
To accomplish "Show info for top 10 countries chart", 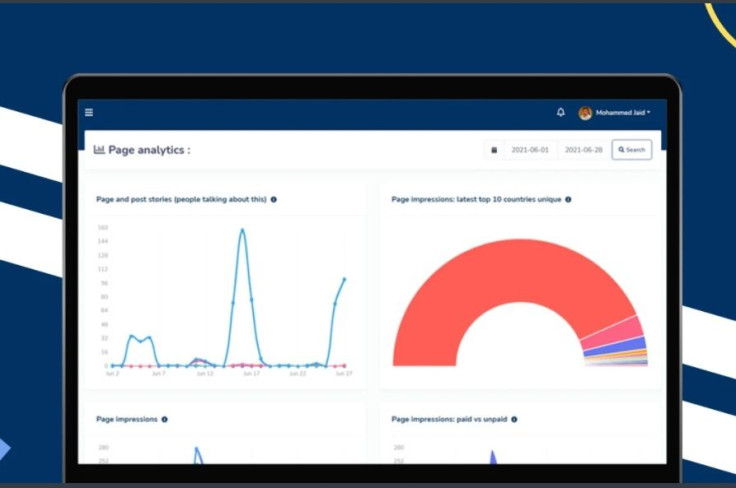I will (x=568, y=199).
